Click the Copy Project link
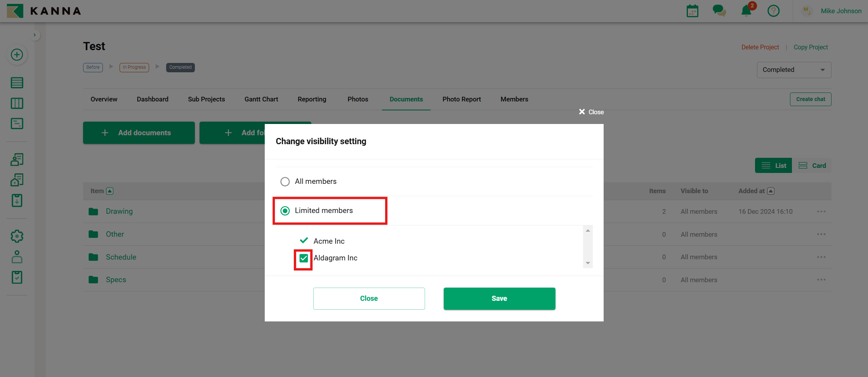The image size is (868, 377). (x=811, y=47)
